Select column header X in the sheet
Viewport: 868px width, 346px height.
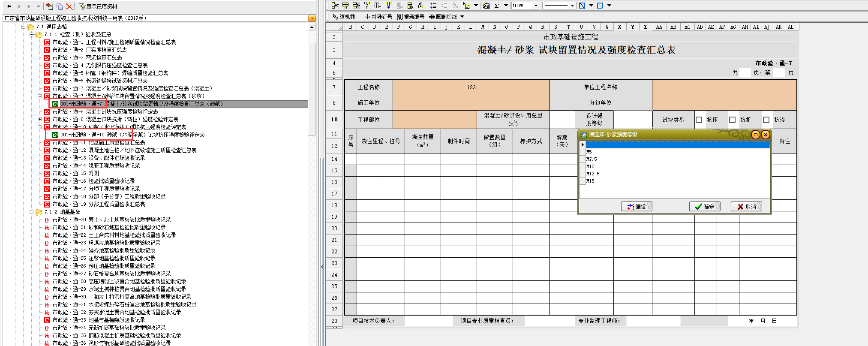pos(619,27)
